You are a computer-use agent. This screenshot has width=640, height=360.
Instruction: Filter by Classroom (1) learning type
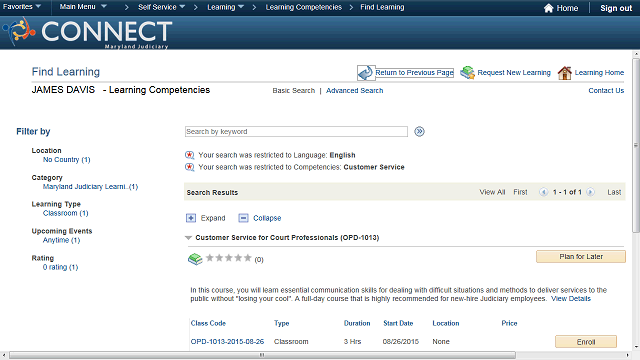(65, 213)
